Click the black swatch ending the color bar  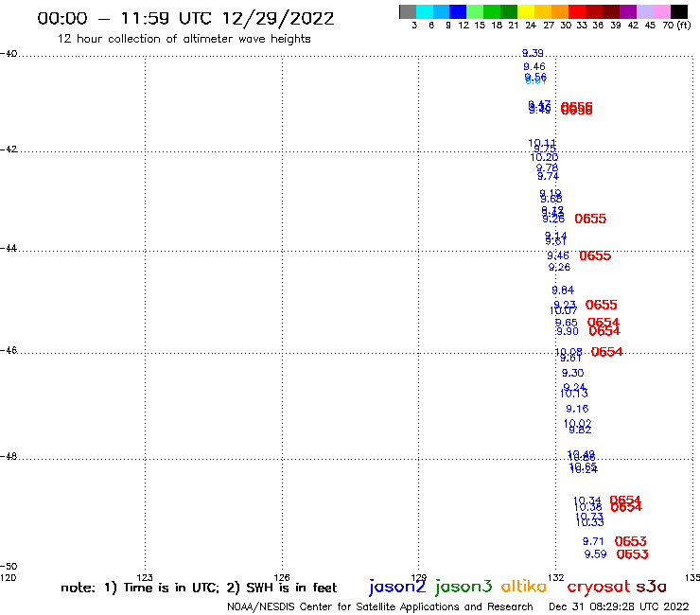tap(679, 11)
